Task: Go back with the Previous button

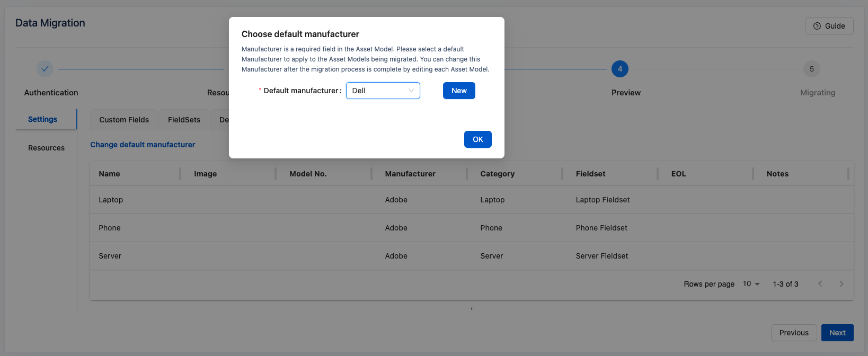Action: 793,333
